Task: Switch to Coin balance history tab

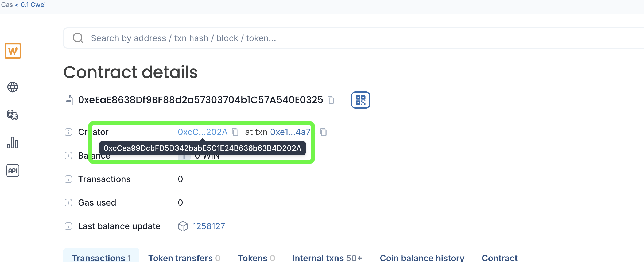Action: point(422,258)
